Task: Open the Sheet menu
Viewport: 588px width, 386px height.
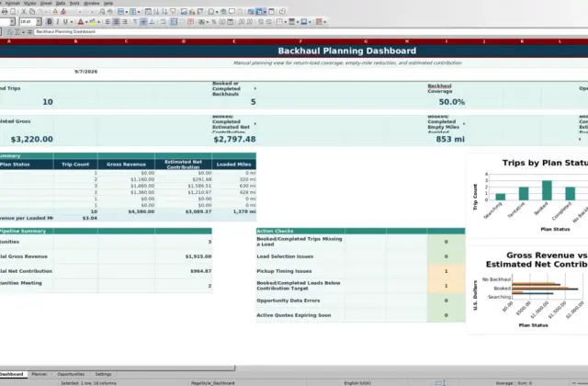Action: click(x=46, y=3)
